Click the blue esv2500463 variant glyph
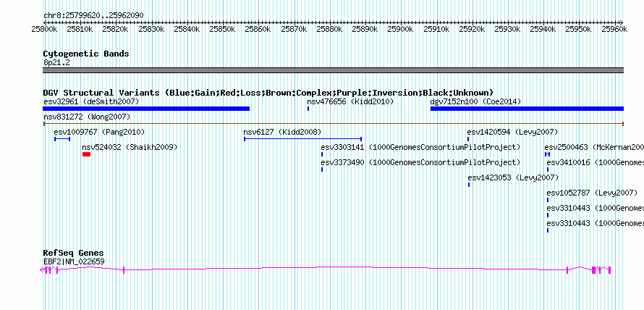Viewport: 644px width, 310px height. coord(548,154)
